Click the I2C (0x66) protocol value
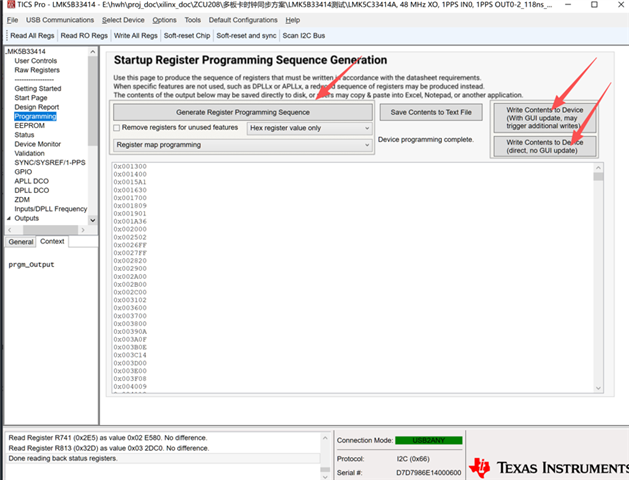 [413, 459]
